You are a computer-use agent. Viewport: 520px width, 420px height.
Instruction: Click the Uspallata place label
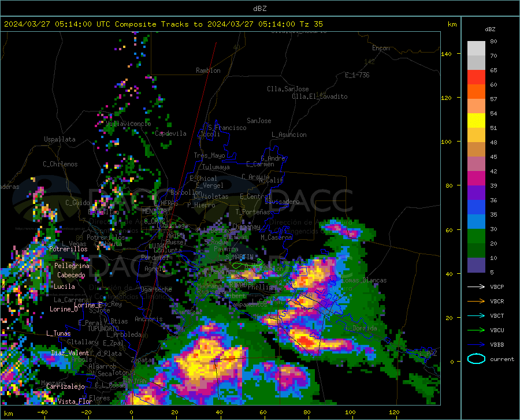pyautogui.click(x=60, y=139)
